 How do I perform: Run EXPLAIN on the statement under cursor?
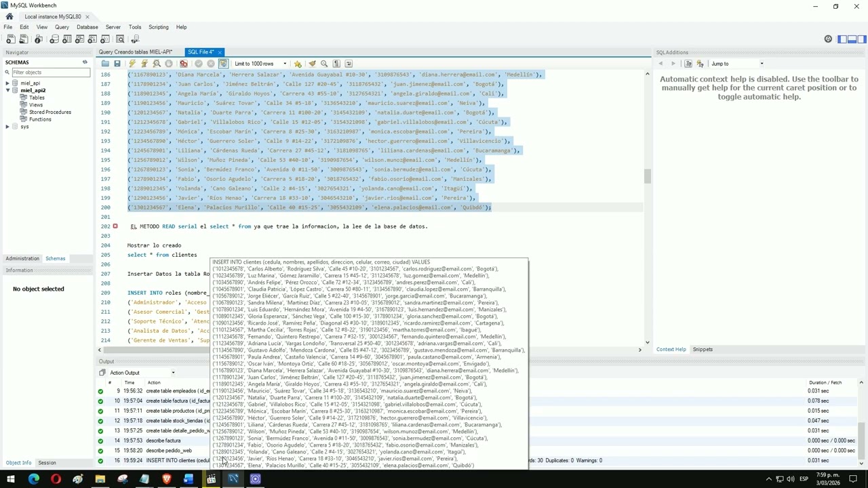point(157,64)
